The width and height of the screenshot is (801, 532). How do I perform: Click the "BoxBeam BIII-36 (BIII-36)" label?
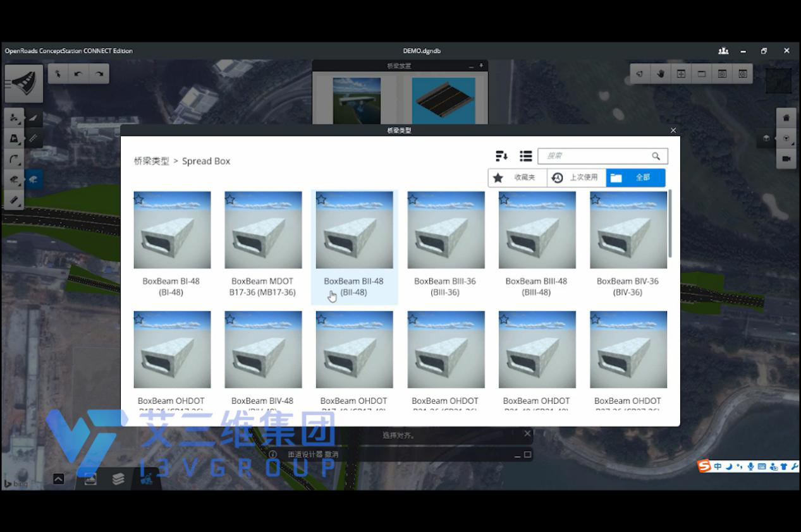click(445, 287)
